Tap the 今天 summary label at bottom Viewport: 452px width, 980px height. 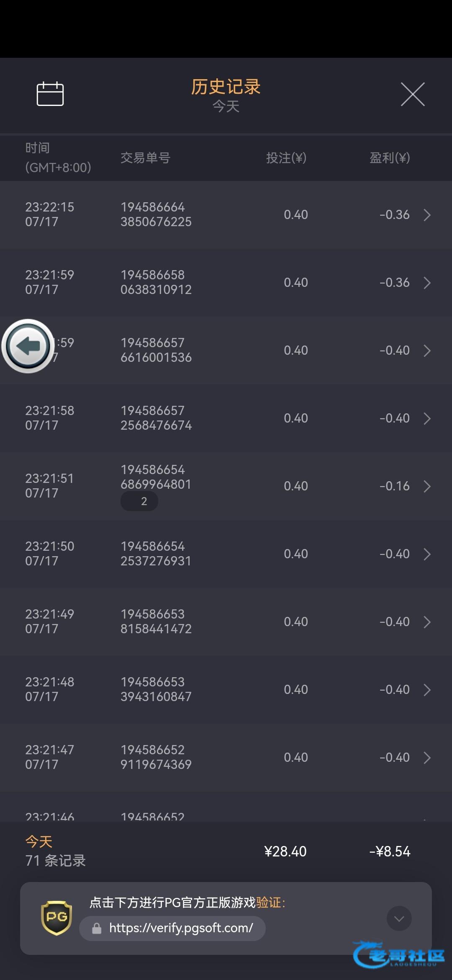coord(39,841)
